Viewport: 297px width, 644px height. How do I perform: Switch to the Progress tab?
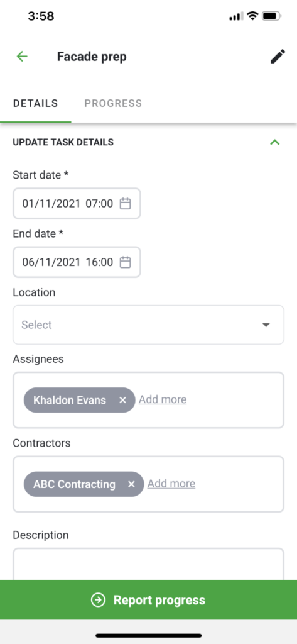pyautogui.click(x=113, y=103)
